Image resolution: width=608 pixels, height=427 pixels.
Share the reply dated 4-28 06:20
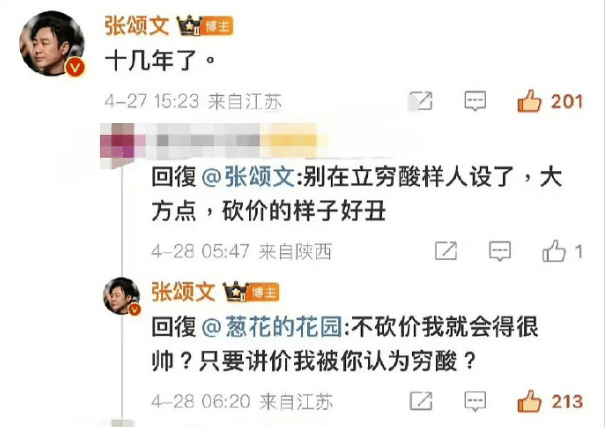(x=421, y=401)
